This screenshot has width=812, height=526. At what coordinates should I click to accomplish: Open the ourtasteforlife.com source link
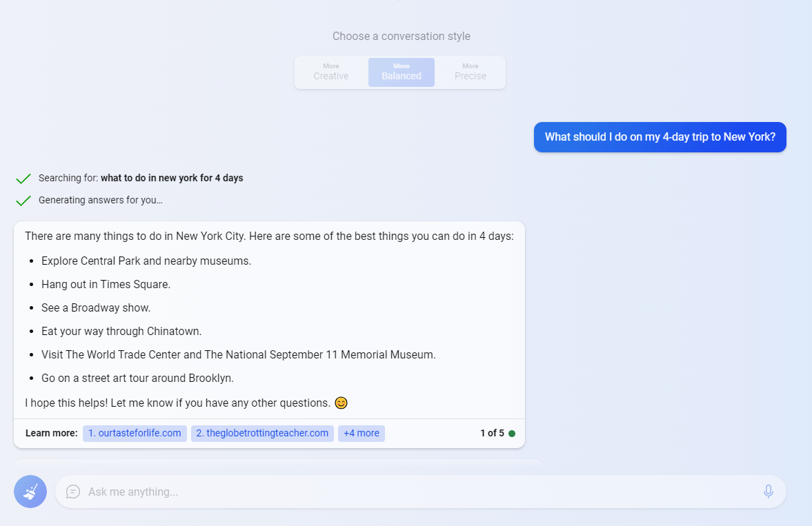(135, 433)
